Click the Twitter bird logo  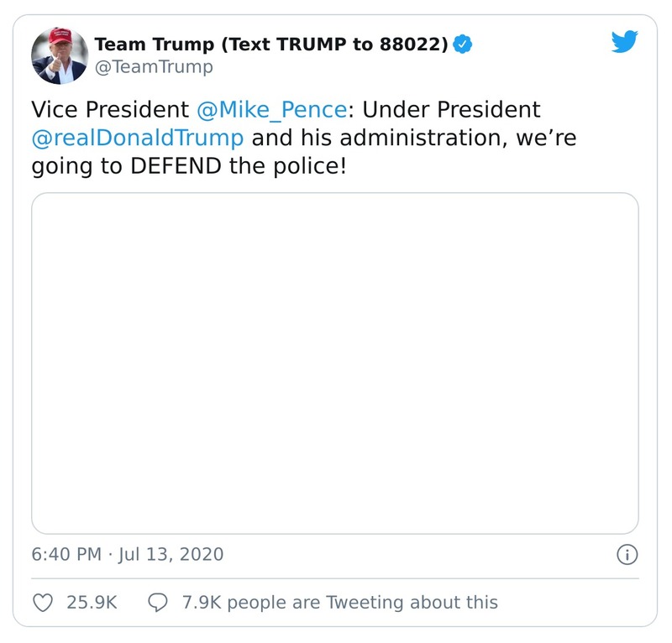click(x=625, y=39)
